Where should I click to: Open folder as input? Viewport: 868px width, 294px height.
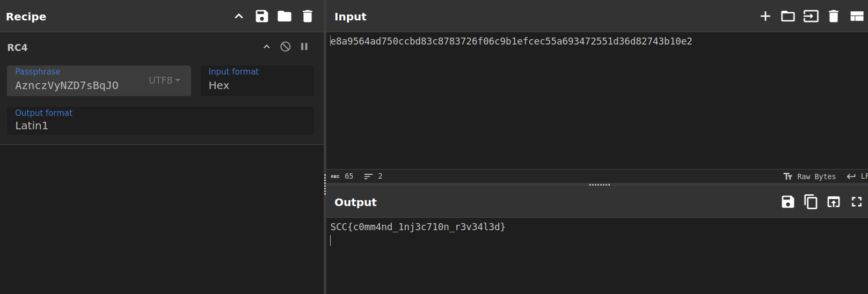click(x=788, y=16)
